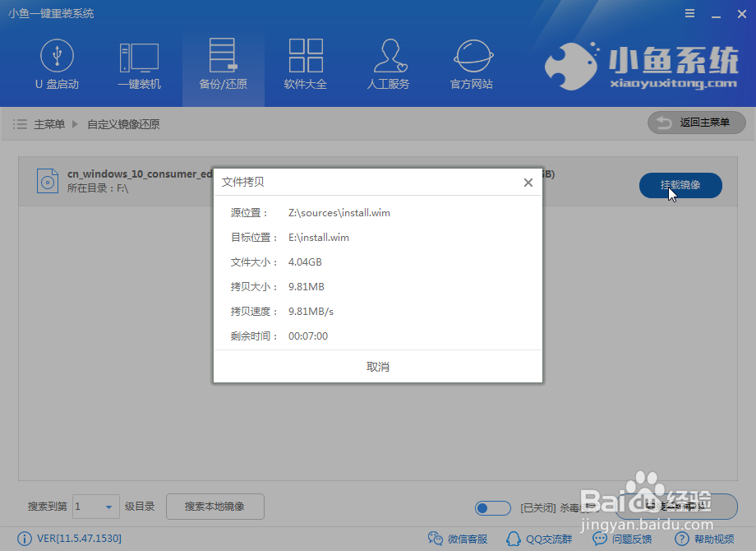Open the 一键装机 feature icon

tap(140, 64)
